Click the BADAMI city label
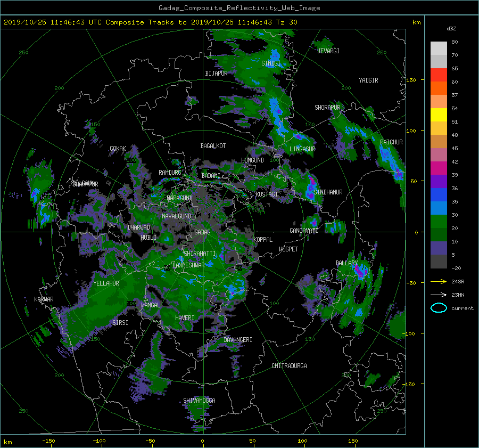 211,176
